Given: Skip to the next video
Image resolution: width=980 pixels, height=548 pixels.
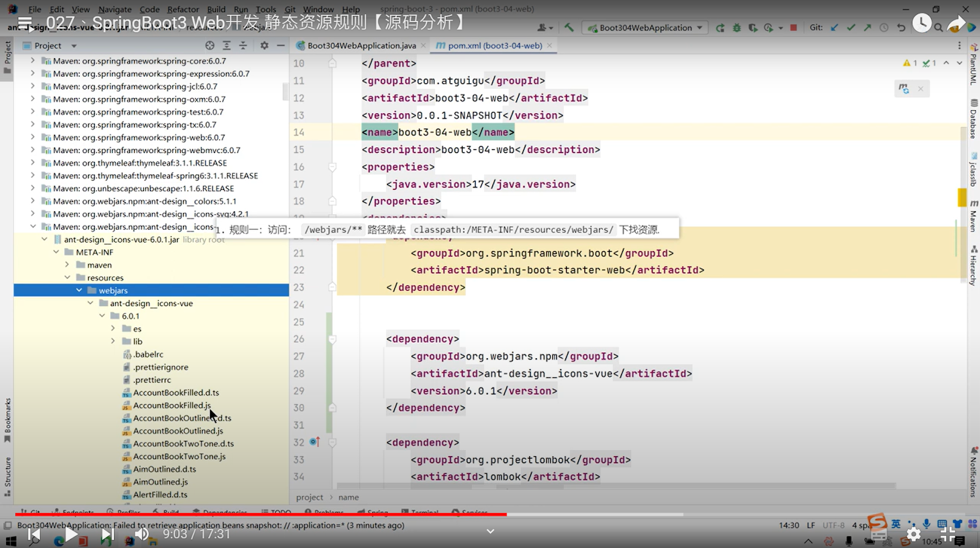Looking at the screenshot, I should point(107,534).
